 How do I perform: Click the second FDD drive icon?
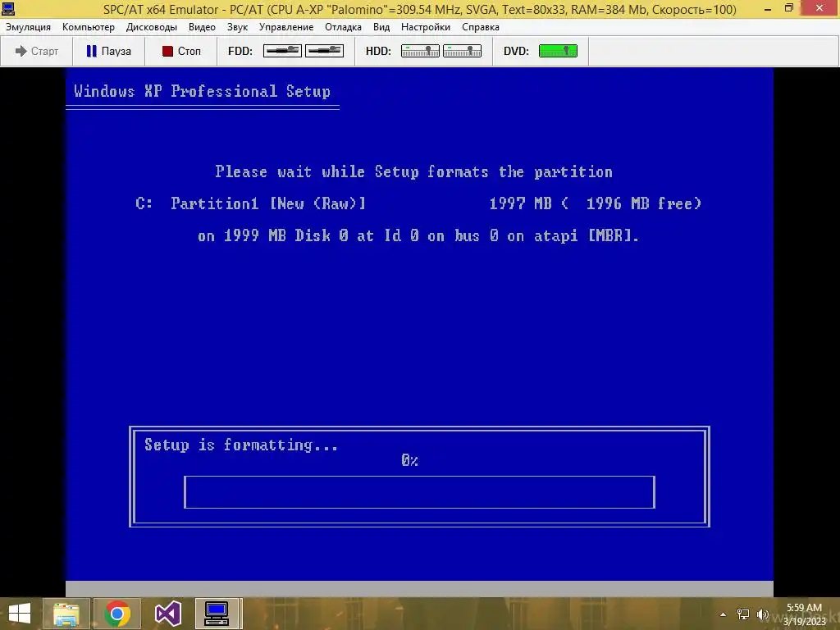[324, 51]
